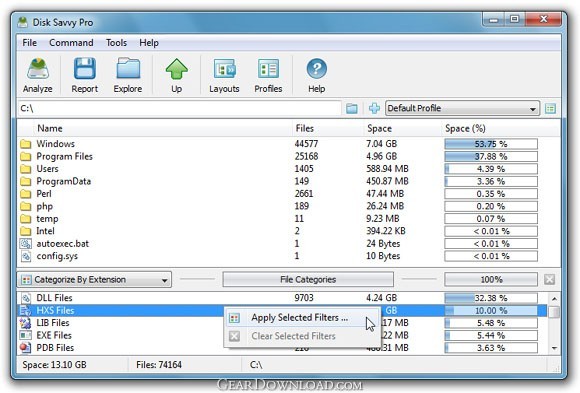This screenshot has width=580, height=393.
Task: Click the LIB Files category icon
Action: tap(26, 323)
